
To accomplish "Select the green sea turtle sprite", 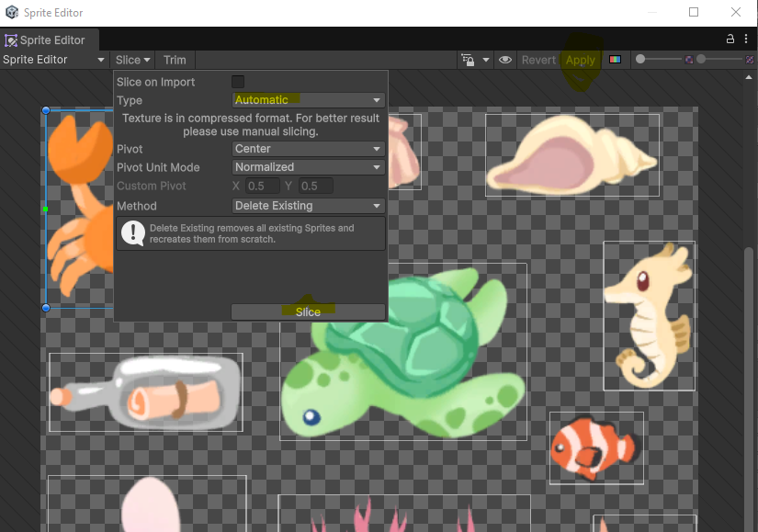I will (403, 353).
